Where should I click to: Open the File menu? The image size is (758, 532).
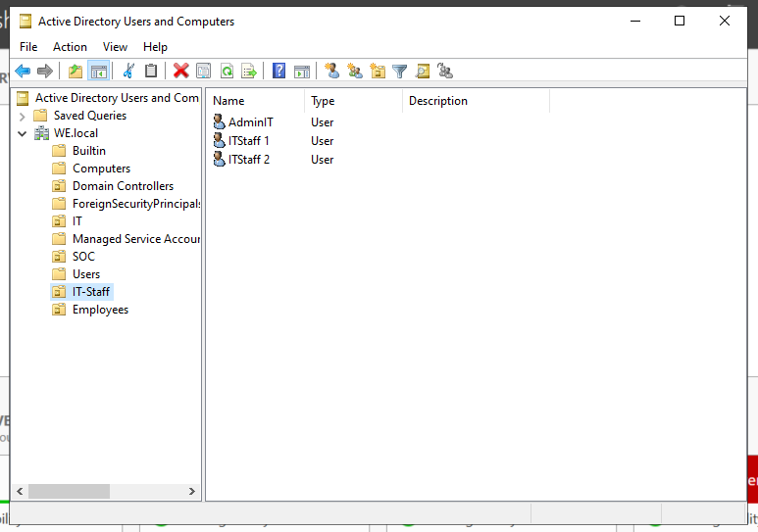(28, 47)
